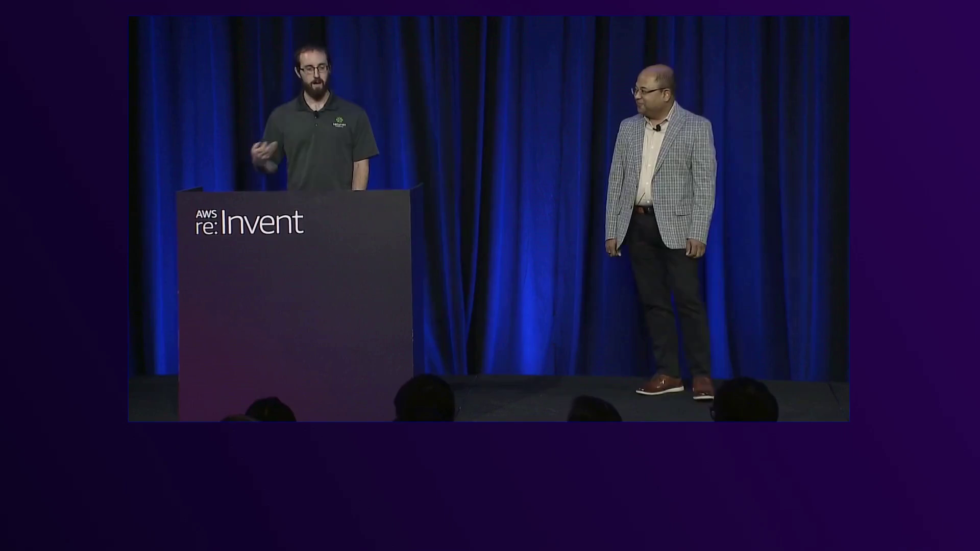This screenshot has height=551, width=980.
Task: Click the AWS re:Invent logo on podium
Action: (250, 223)
